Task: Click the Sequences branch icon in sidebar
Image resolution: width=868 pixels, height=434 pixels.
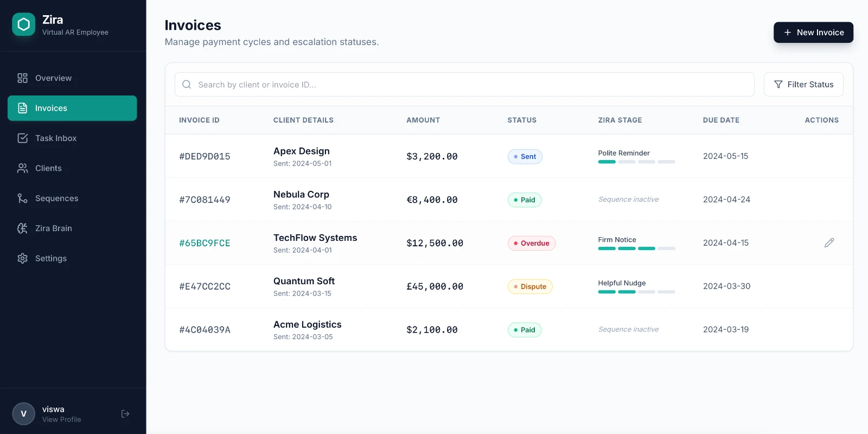Action: (22, 199)
